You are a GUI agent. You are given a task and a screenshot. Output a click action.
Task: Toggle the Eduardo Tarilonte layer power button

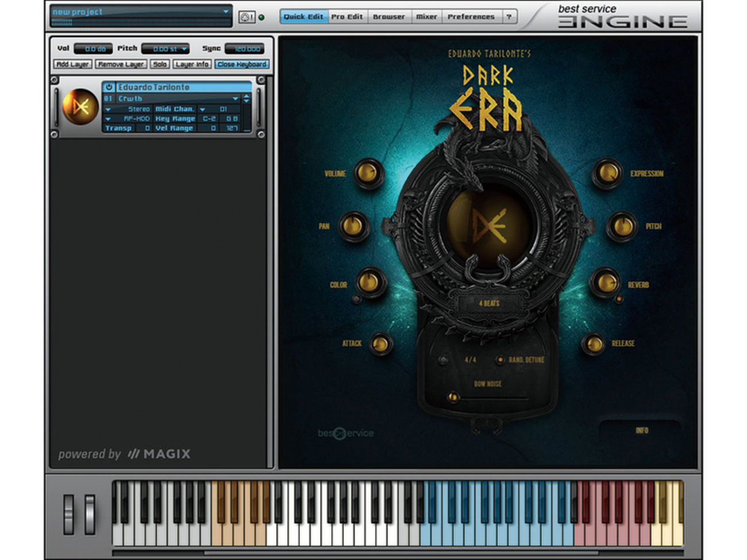[x=109, y=87]
